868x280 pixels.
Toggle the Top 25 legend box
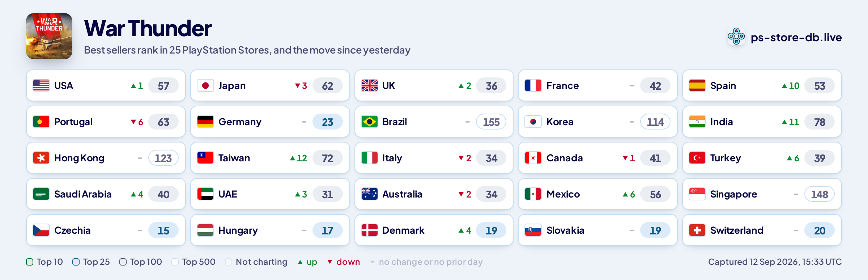pos(76,262)
